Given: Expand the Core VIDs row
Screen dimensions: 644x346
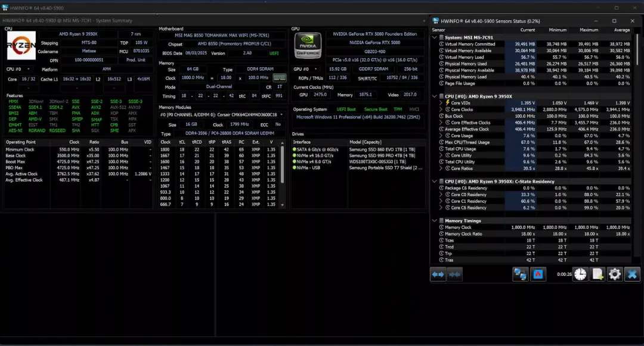Looking at the screenshot, I should pyautogui.click(x=441, y=103).
